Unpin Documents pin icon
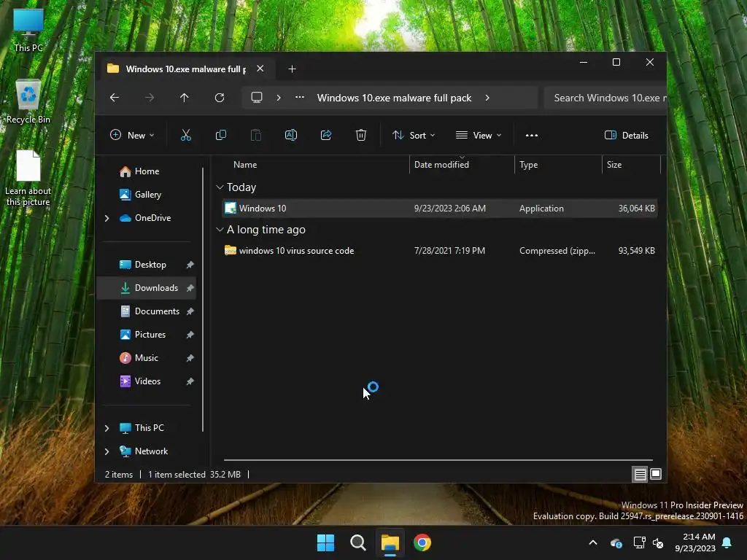 pos(190,311)
